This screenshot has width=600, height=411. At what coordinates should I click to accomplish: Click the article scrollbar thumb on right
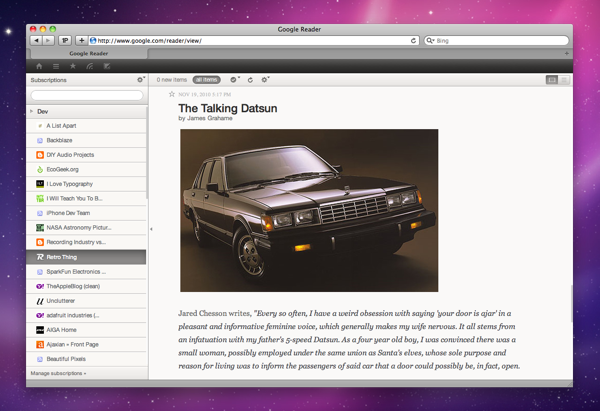pos(571,303)
